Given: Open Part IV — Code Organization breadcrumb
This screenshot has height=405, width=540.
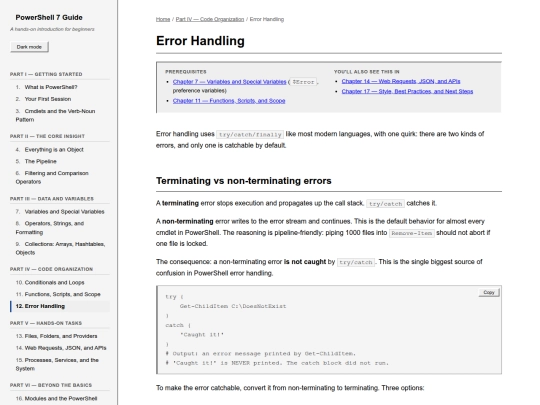Looking at the screenshot, I should point(210,19).
